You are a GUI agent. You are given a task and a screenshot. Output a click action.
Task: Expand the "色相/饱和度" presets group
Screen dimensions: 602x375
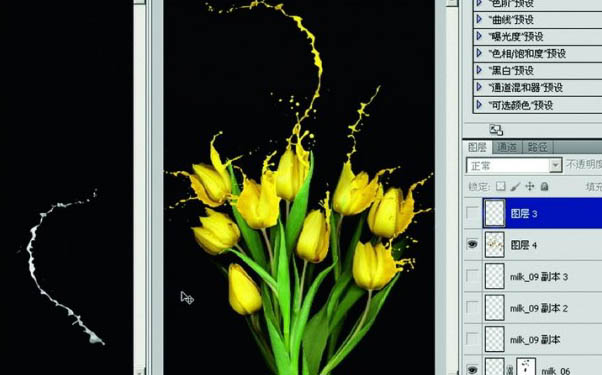[x=479, y=53]
